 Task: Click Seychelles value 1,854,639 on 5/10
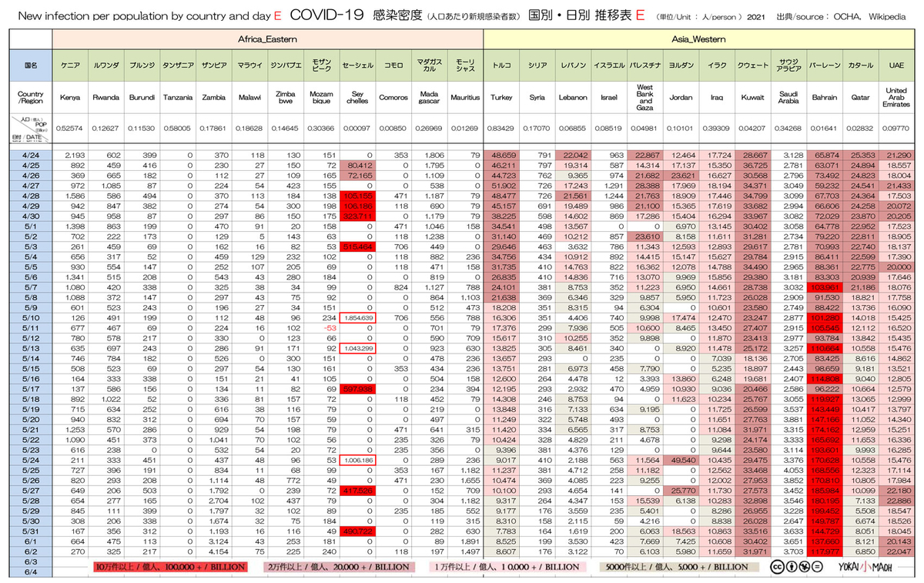point(357,317)
